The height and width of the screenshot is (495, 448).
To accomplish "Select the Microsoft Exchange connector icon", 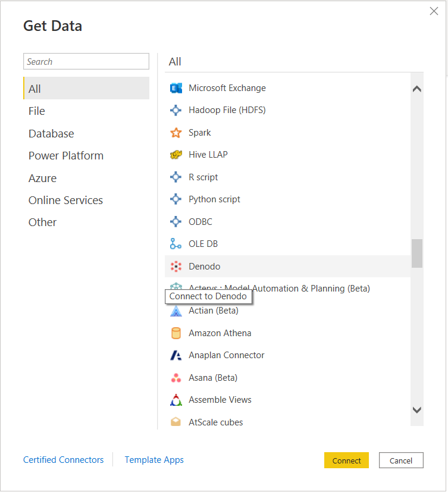I will click(176, 87).
